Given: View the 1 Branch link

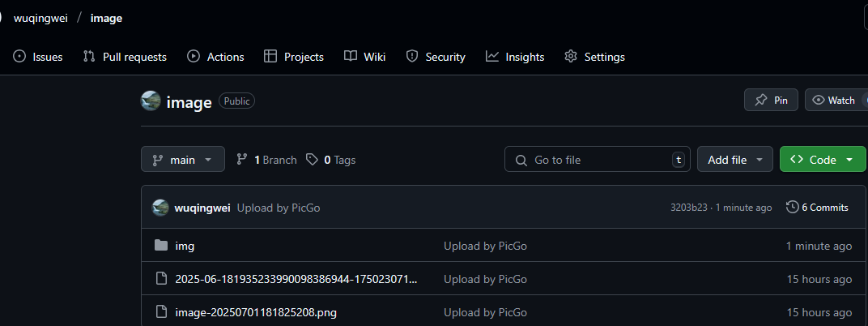Looking at the screenshot, I should (x=266, y=160).
